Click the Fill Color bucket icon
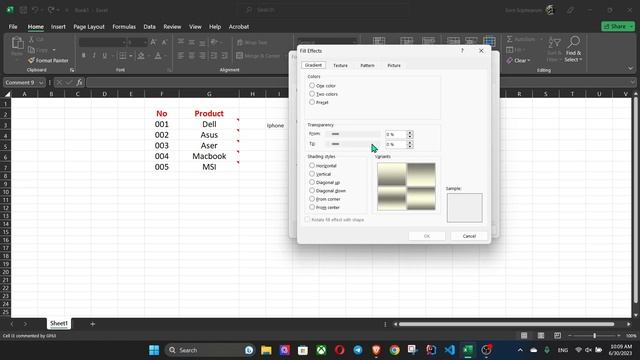The height and width of the screenshot is (360, 640). 141,56
